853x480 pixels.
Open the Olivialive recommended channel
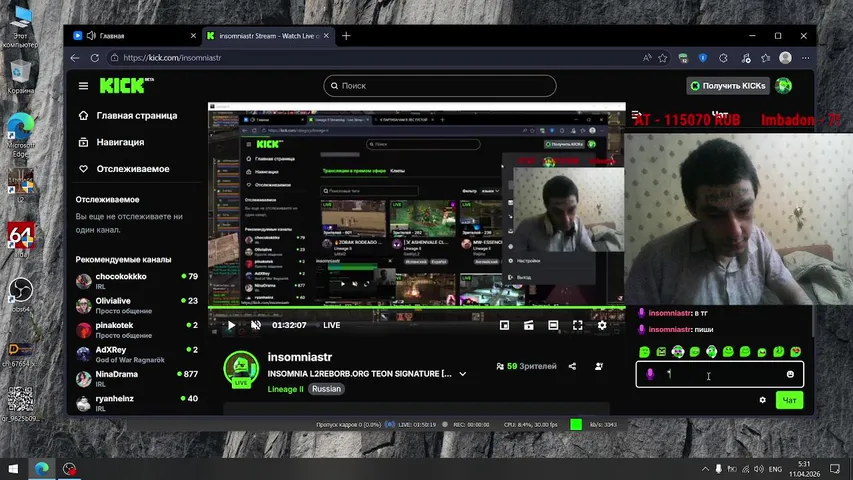[x=137, y=305]
